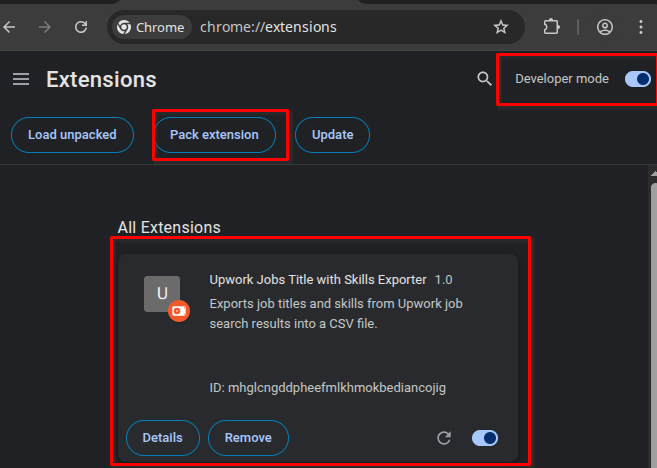
Task: Disable the Upwork Jobs Title Exporter extension
Action: tap(485, 438)
